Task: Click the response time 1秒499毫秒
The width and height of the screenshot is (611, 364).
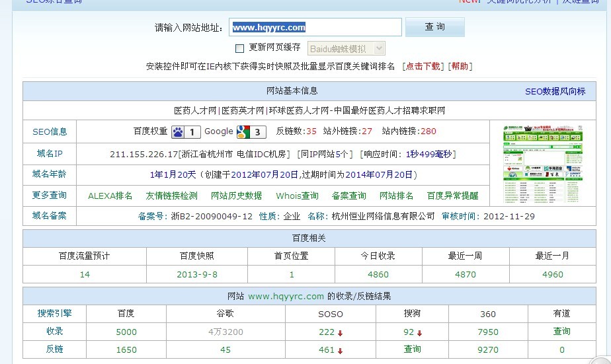Action: coord(429,154)
